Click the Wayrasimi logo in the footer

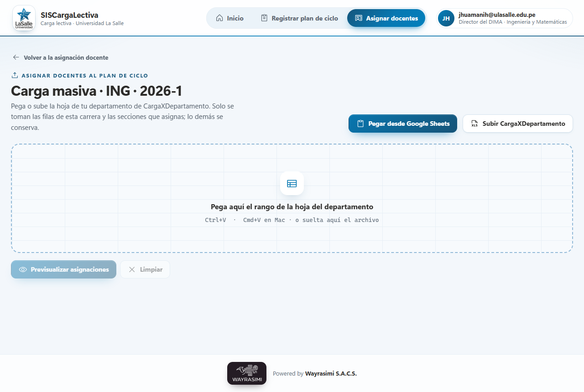247,373
